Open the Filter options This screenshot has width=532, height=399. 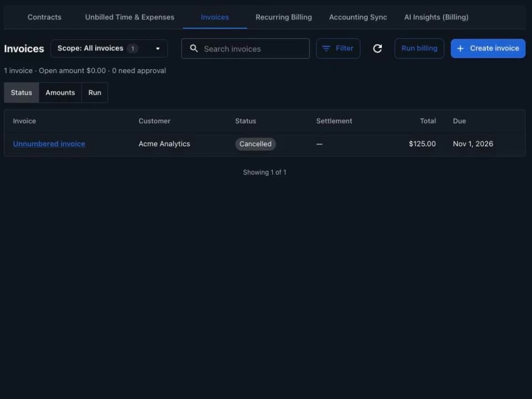pyautogui.click(x=338, y=49)
